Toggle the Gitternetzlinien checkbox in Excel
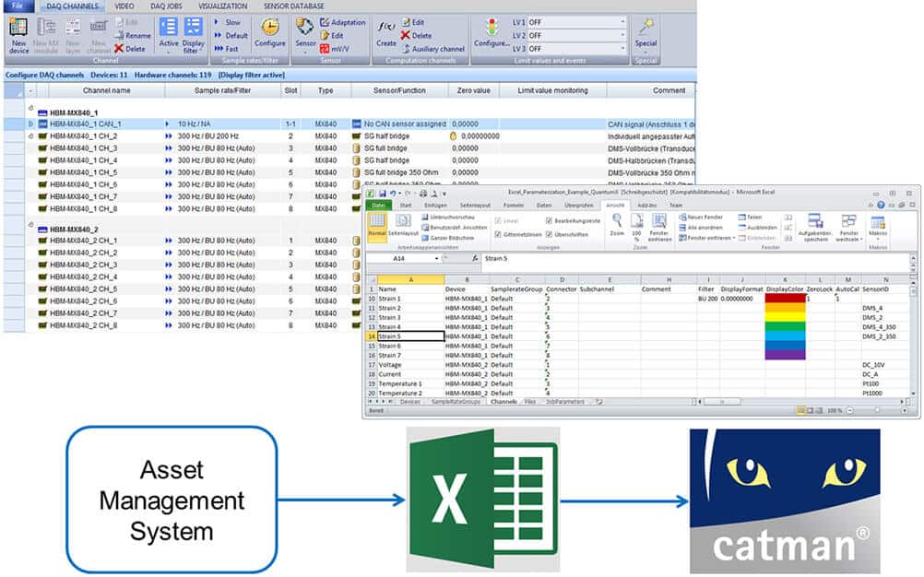 click(498, 234)
